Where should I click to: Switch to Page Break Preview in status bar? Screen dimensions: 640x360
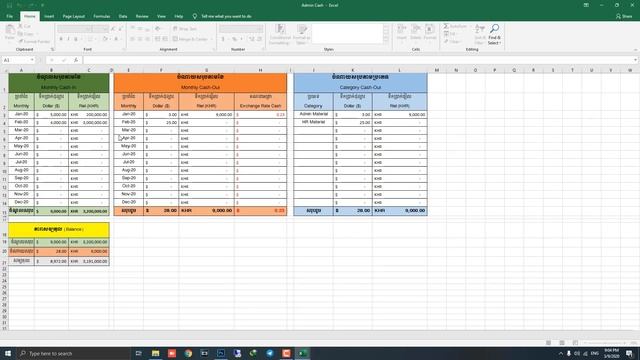[575, 343]
